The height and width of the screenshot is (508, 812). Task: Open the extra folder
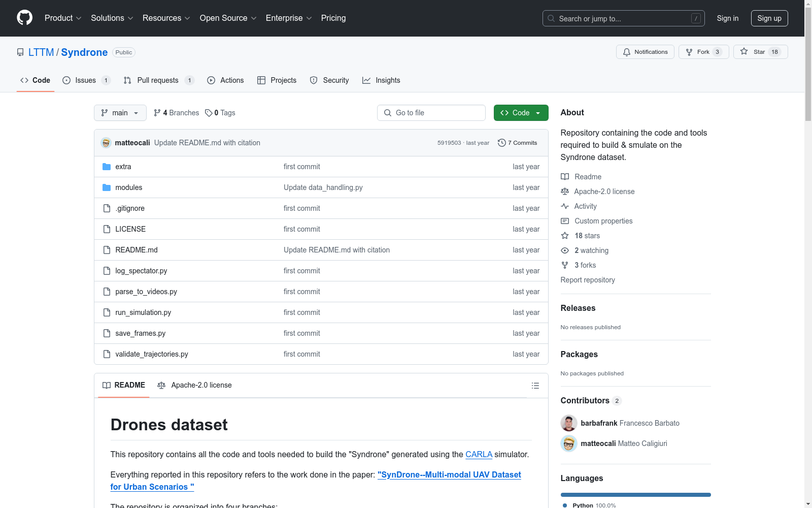tap(123, 167)
